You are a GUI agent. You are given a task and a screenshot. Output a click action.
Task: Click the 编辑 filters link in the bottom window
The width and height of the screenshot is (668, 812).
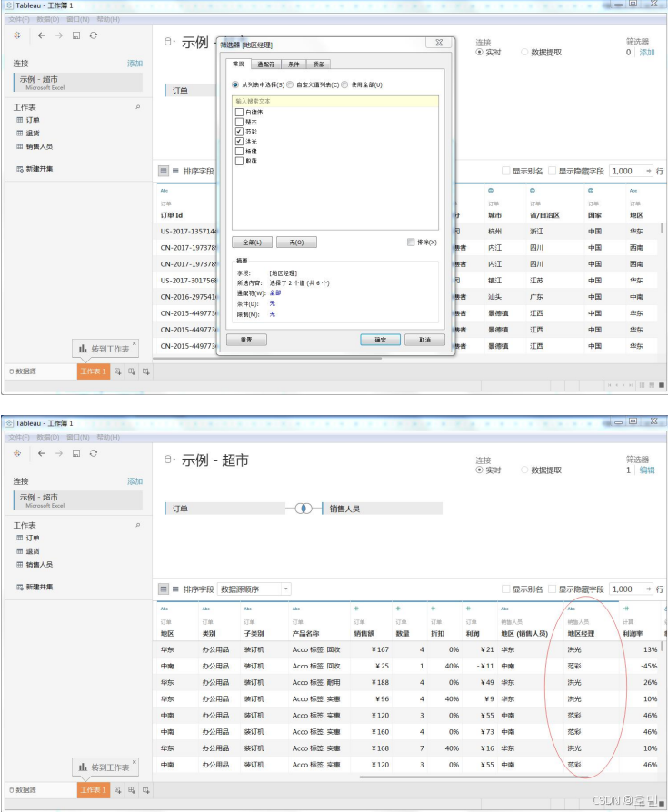pos(647,470)
